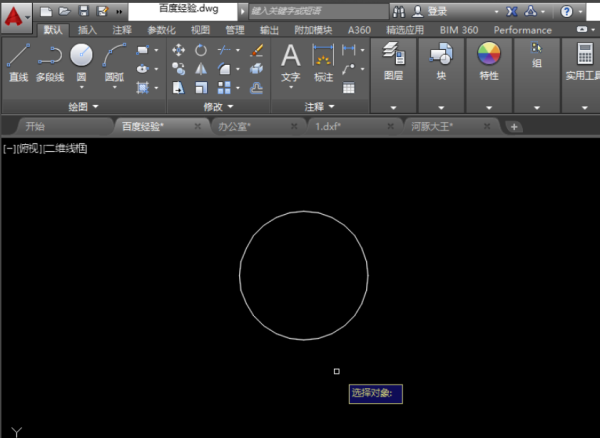Activate the Copy tool
This screenshot has height=438, width=600.
(x=178, y=69)
